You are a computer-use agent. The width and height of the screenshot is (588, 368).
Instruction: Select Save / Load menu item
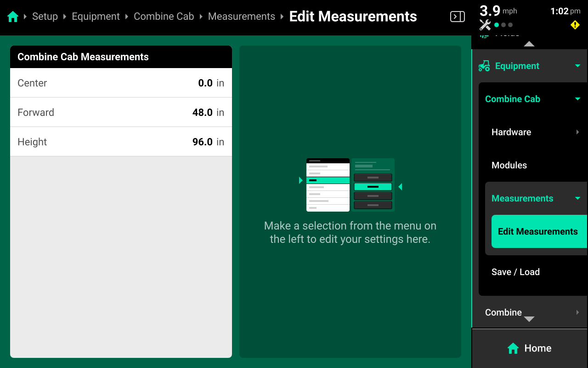(x=515, y=272)
